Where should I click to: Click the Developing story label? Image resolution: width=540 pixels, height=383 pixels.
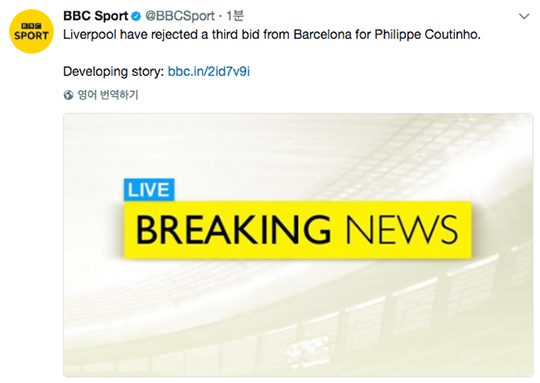[114, 71]
